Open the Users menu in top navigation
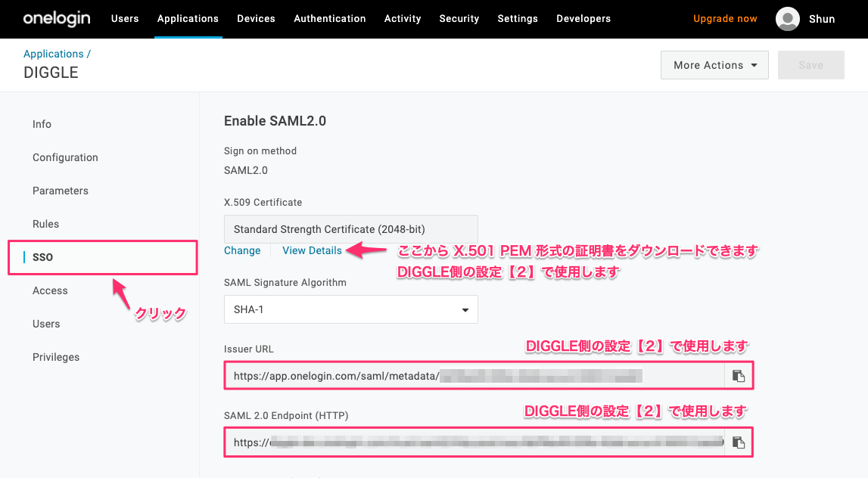The height and width of the screenshot is (478, 868). [125, 19]
